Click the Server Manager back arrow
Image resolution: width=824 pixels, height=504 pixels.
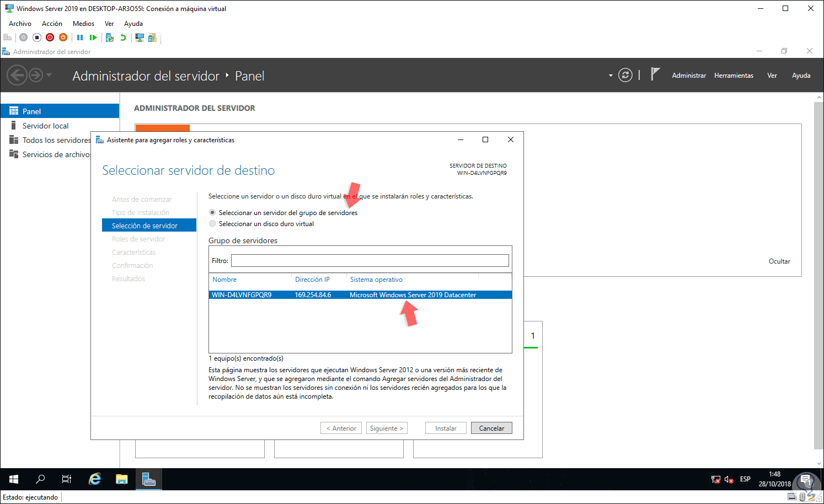[x=17, y=75]
